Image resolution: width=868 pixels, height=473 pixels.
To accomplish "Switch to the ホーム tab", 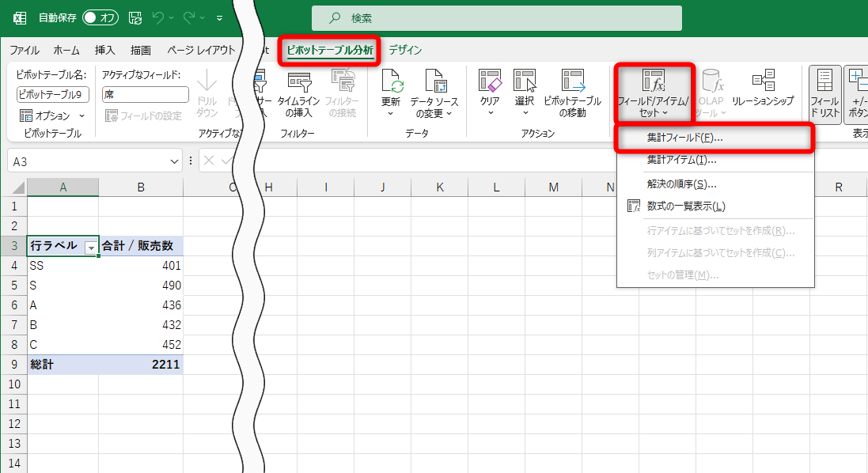I will pyautogui.click(x=66, y=50).
